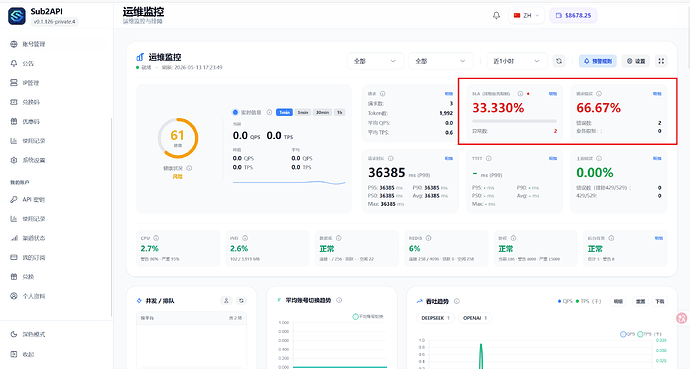The width and height of the screenshot is (690, 369).
Task: Select the DEEPSEEK 1 chip
Action: [435, 318]
